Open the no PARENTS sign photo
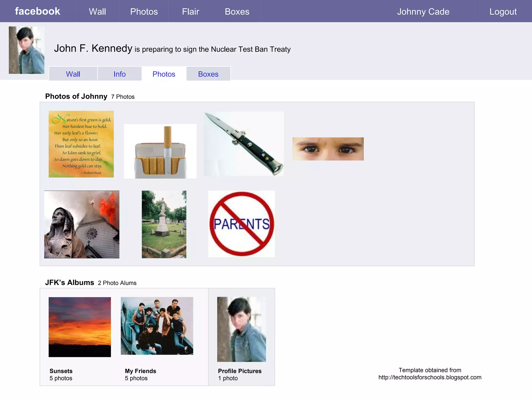The image size is (532, 399). coord(241,224)
